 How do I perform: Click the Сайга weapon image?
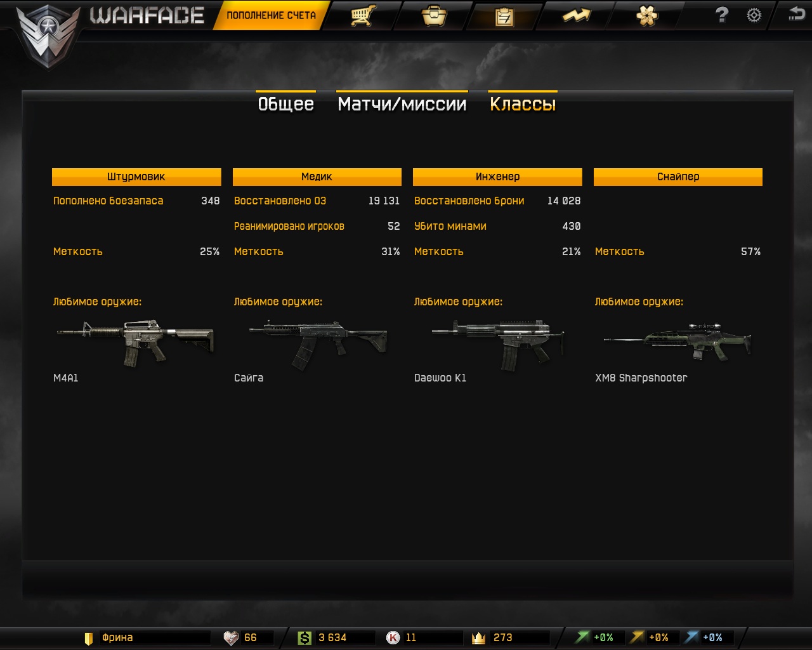click(318, 343)
